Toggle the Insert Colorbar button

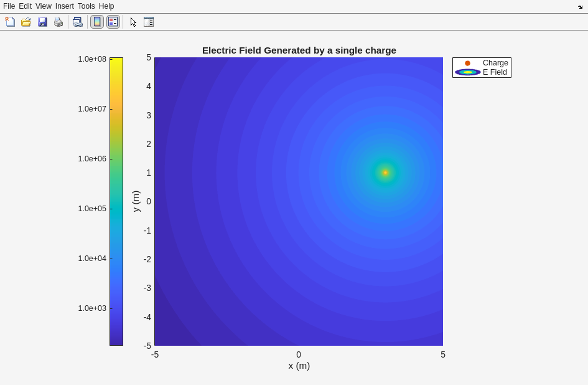coord(97,22)
